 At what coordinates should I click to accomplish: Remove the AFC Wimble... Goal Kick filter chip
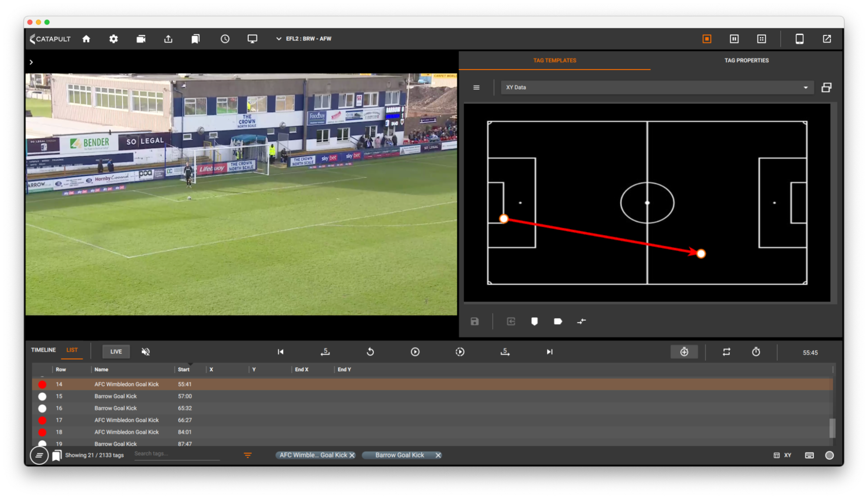pos(352,455)
